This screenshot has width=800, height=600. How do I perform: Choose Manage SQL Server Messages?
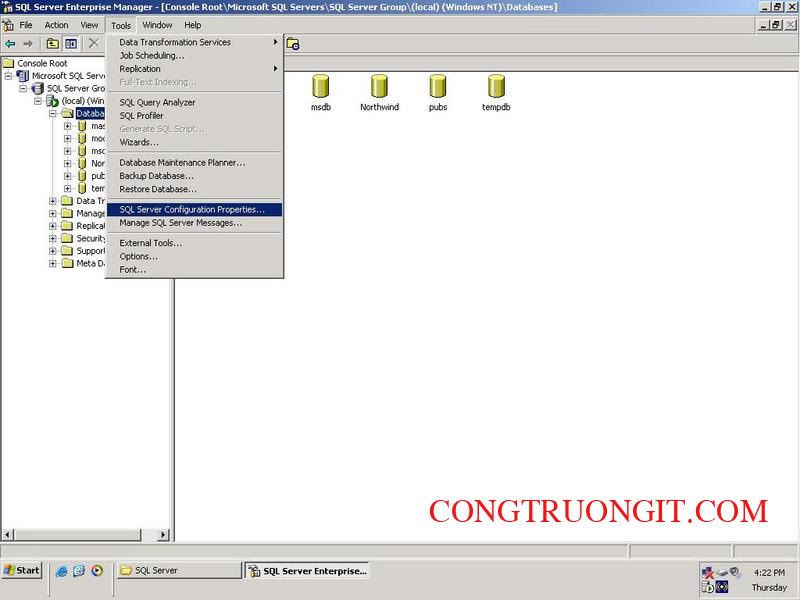tap(194, 223)
